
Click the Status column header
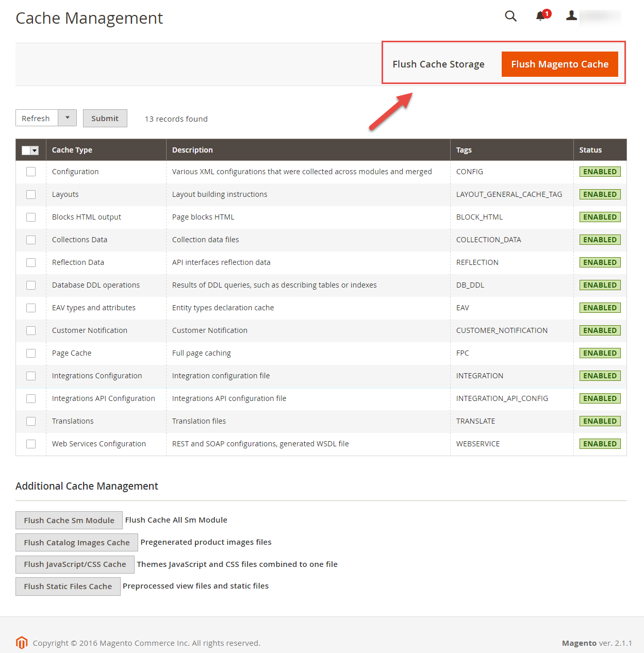pyautogui.click(x=590, y=150)
